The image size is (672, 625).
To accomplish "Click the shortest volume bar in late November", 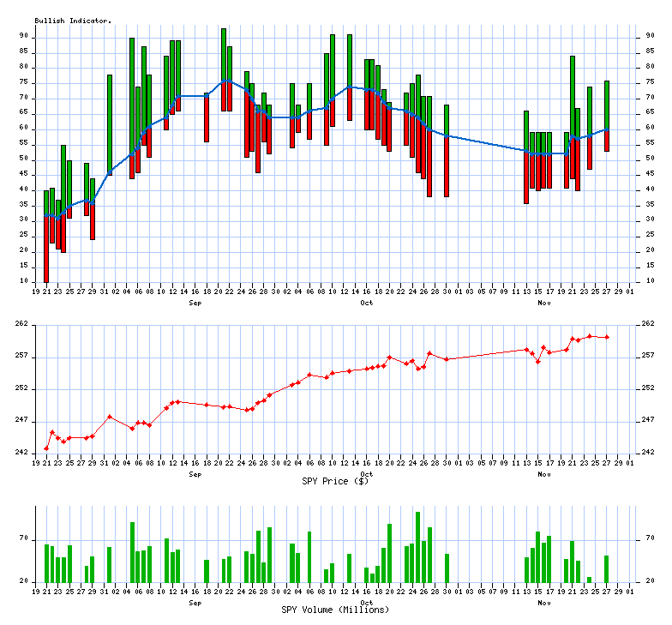I will (x=589, y=580).
